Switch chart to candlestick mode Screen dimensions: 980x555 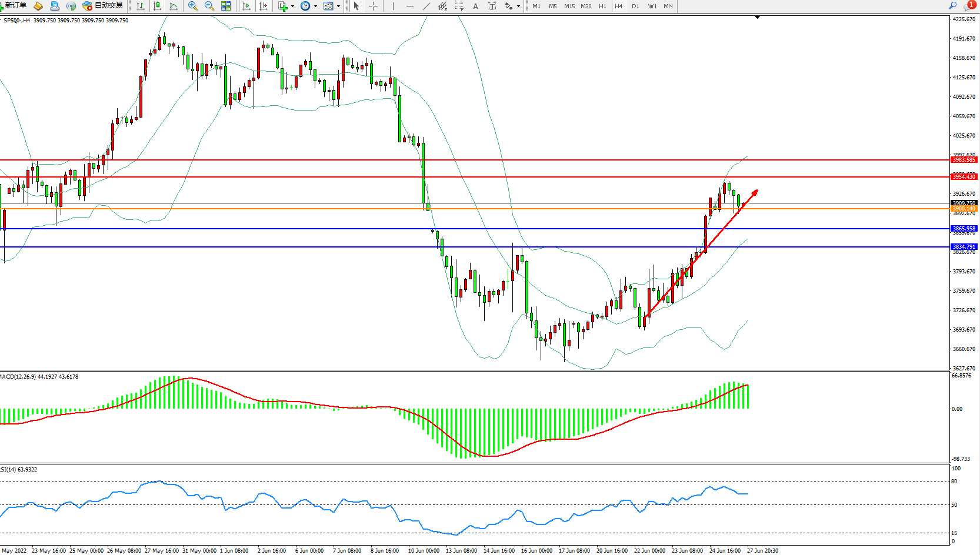click(157, 6)
